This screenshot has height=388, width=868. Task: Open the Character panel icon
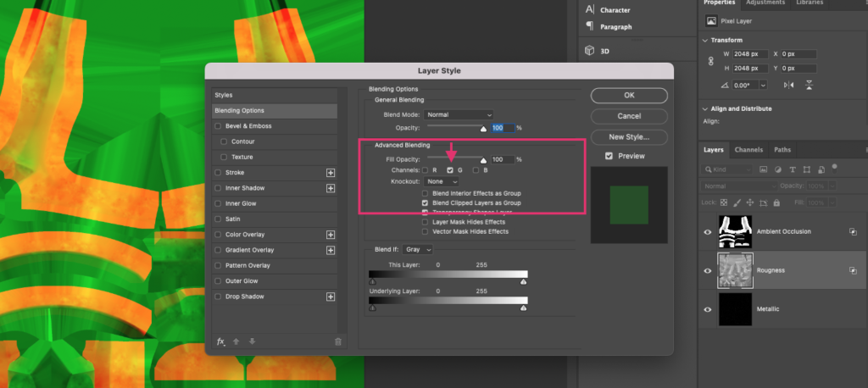pyautogui.click(x=590, y=9)
